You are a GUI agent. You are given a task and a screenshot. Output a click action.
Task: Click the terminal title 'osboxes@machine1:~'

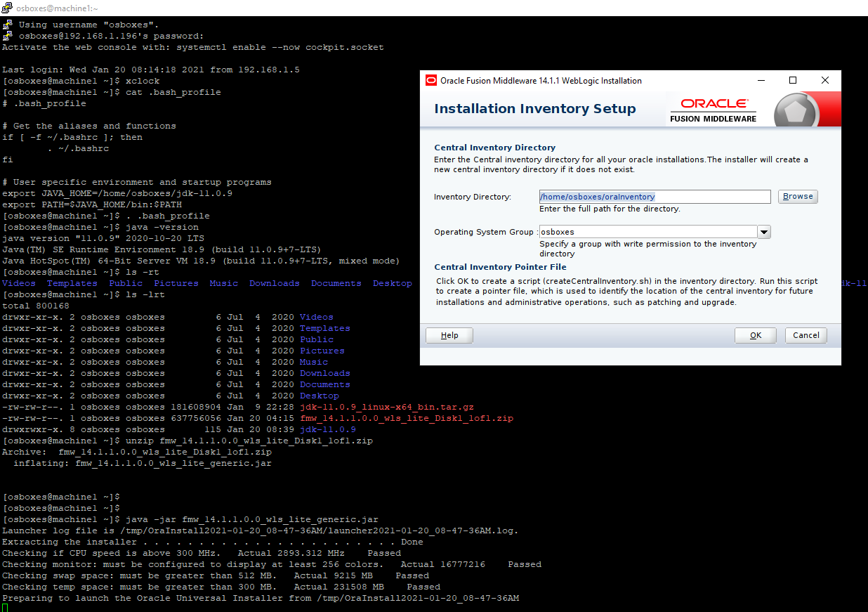point(58,8)
